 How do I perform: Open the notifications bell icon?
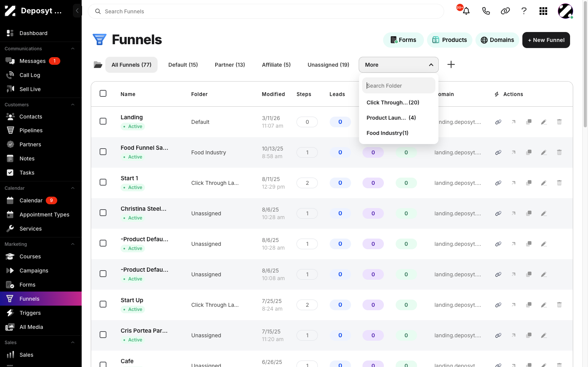pyautogui.click(x=466, y=11)
